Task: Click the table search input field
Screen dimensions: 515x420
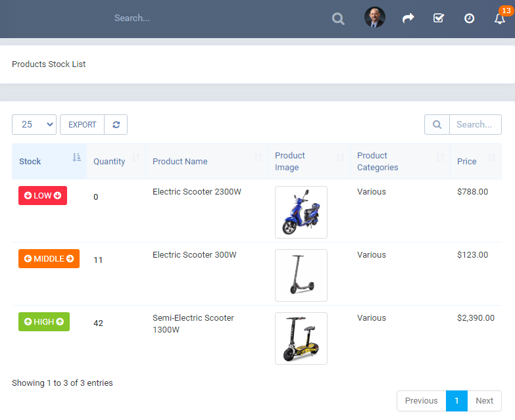Action: point(475,125)
